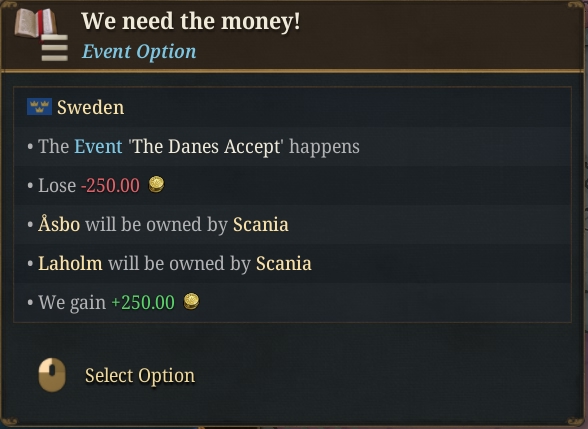588x429 pixels.
Task: Click the Event Option subtitle
Action: 139,51
